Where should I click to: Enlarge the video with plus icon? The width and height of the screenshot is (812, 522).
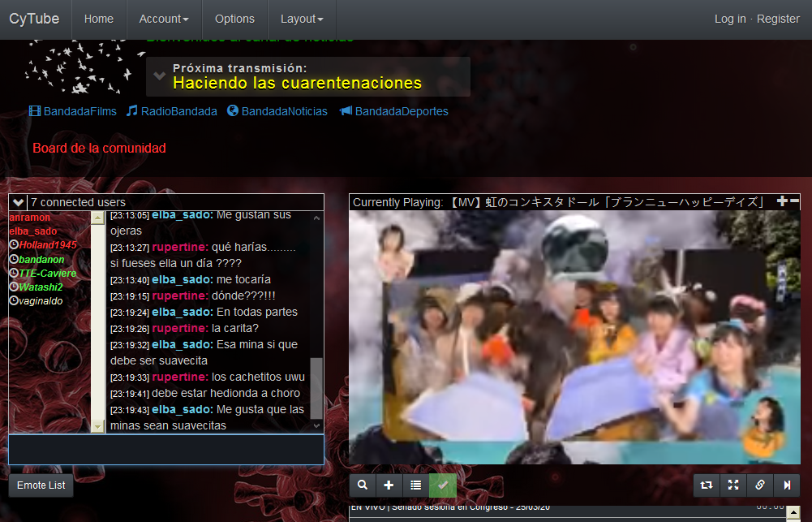point(782,201)
